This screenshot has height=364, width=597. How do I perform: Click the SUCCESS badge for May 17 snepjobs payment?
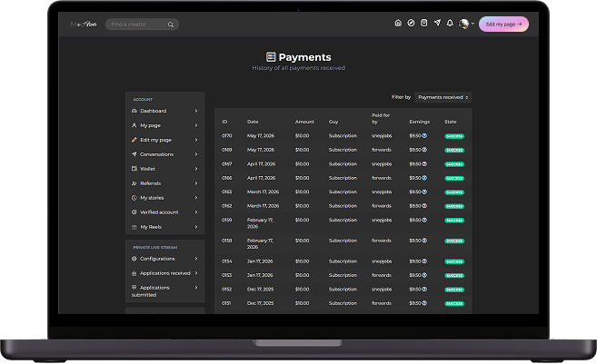[454, 136]
